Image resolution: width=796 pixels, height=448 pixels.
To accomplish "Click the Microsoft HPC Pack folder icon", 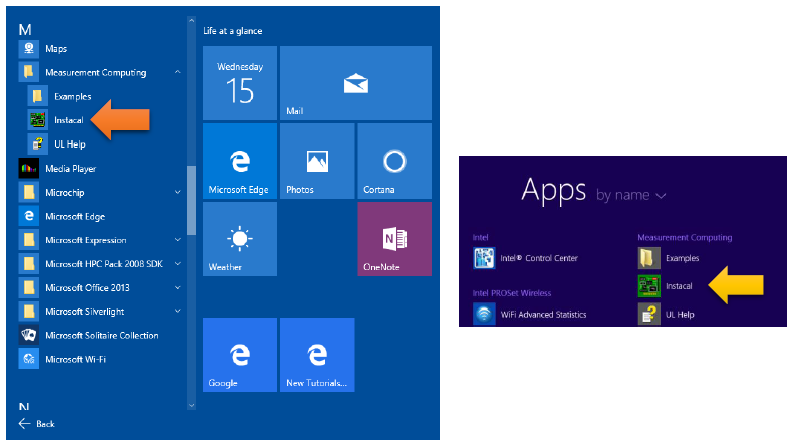I will tap(28, 264).
